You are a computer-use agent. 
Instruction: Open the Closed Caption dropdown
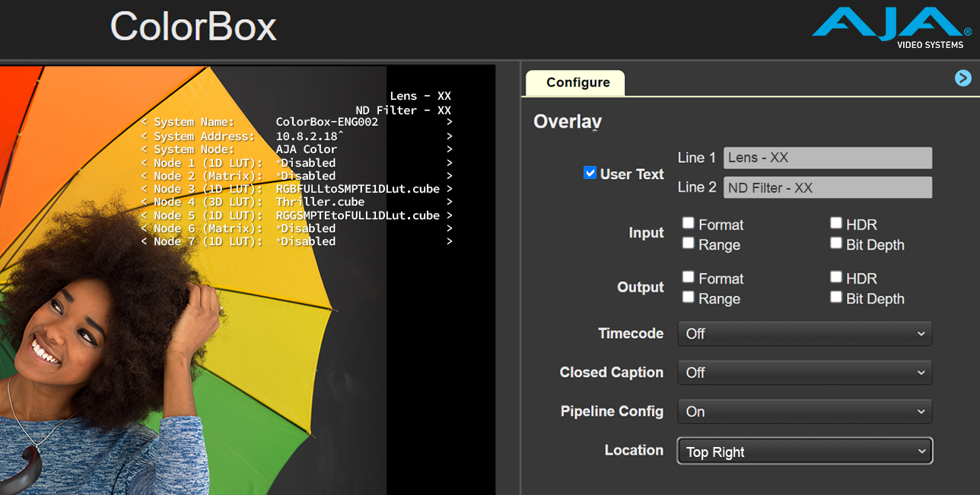coord(804,372)
